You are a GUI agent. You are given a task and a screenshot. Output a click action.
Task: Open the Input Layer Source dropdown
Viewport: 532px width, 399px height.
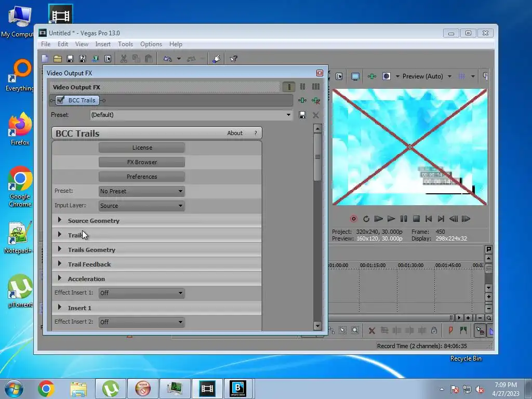point(142,206)
